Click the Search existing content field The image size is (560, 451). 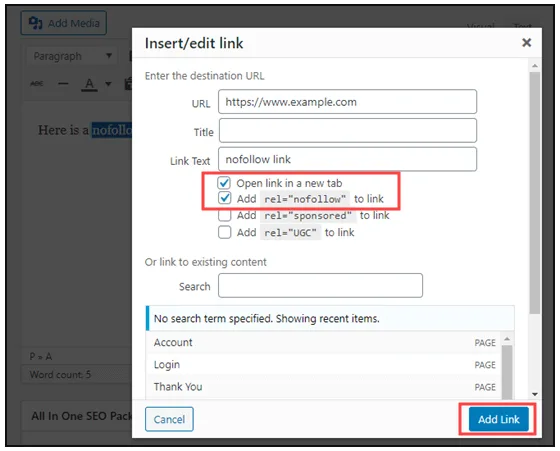[x=320, y=285]
